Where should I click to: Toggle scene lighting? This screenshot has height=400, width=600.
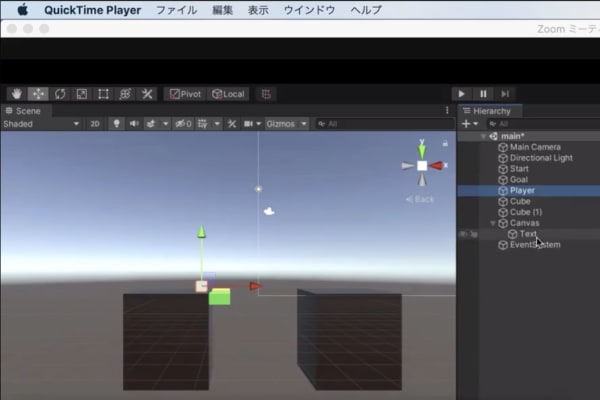[x=116, y=124]
